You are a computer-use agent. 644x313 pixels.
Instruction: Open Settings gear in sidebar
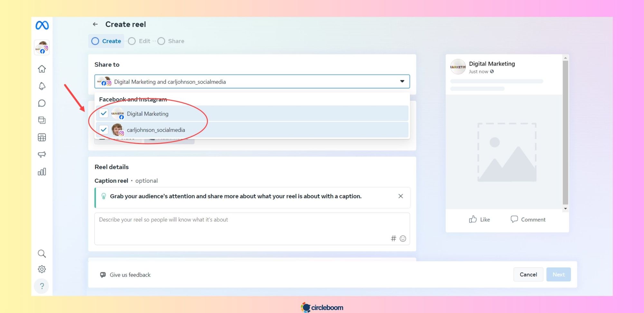click(x=42, y=269)
